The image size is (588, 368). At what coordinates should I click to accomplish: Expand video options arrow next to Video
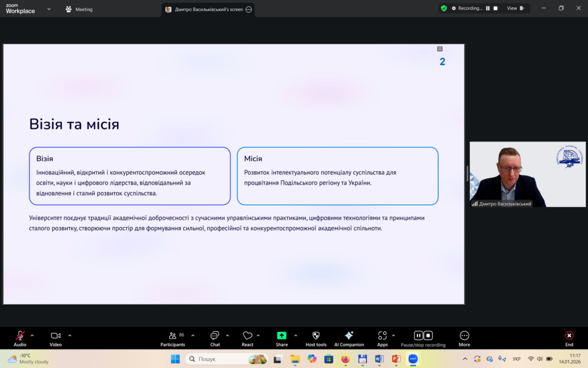pos(70,335)
